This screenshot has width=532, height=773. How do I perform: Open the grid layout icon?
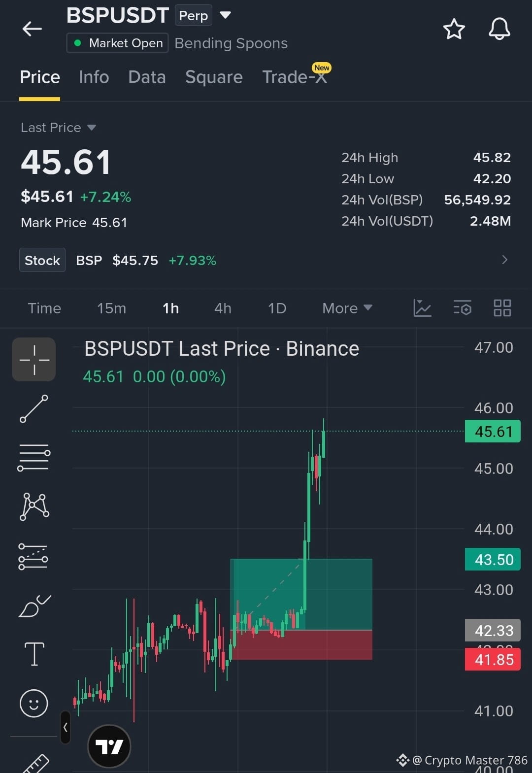point(502,308)
